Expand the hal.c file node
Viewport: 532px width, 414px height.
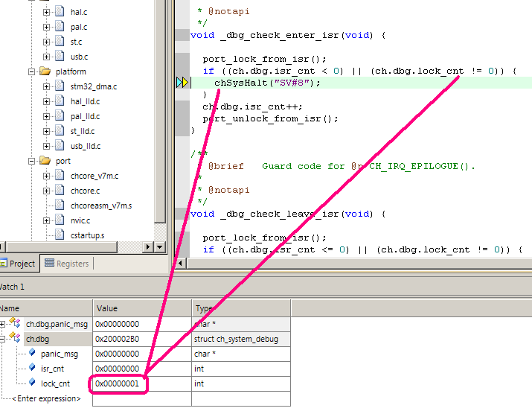46,12
